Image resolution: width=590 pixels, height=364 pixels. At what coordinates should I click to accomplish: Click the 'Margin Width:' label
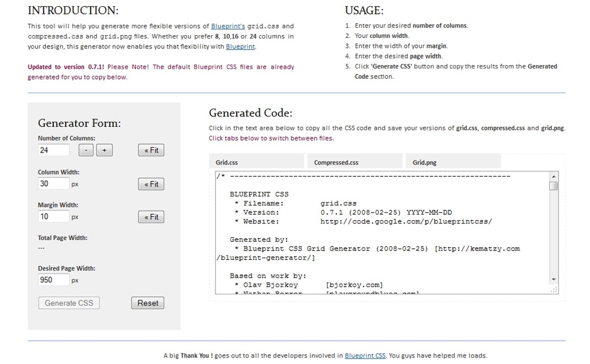(x=58, y=205)
